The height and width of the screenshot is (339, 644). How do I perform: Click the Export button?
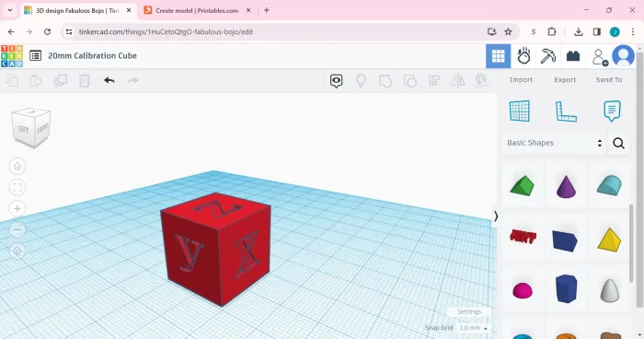[565, 80]
